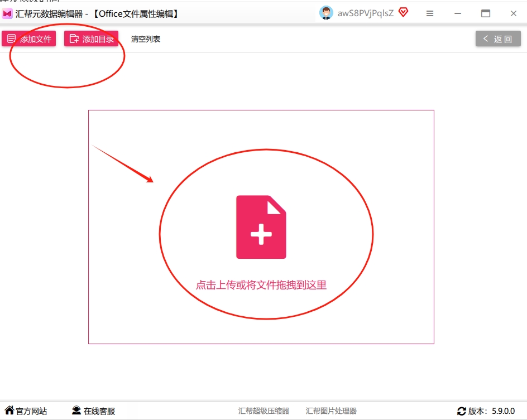Viewport: 527px width, 420px height.
Task: Clear the list with 清空列表
Action: [x=146, y=39]
